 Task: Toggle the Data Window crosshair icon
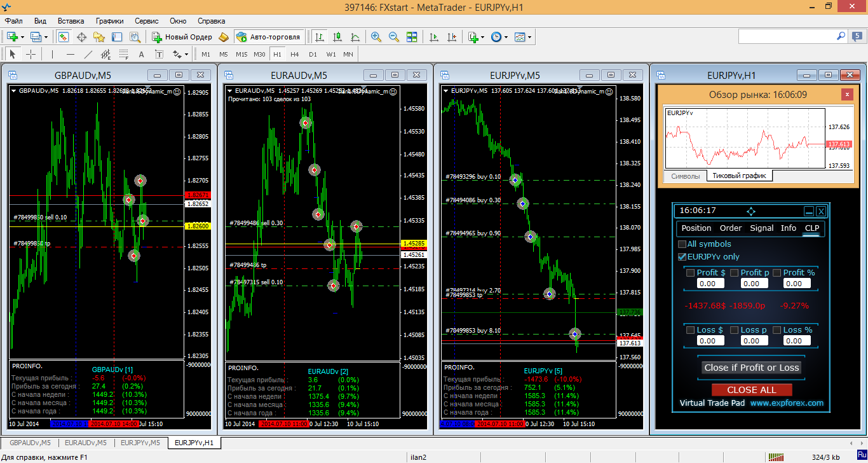[x=82, y=37]
